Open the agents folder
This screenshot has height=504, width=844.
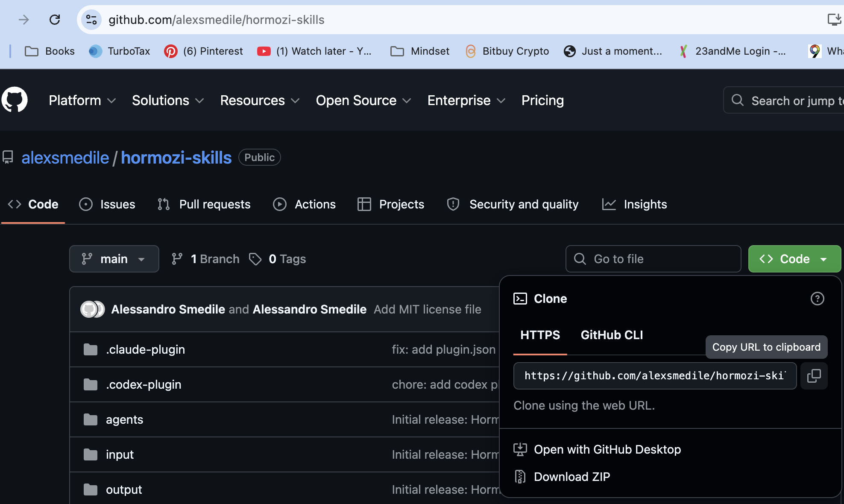tap(124, 420)
